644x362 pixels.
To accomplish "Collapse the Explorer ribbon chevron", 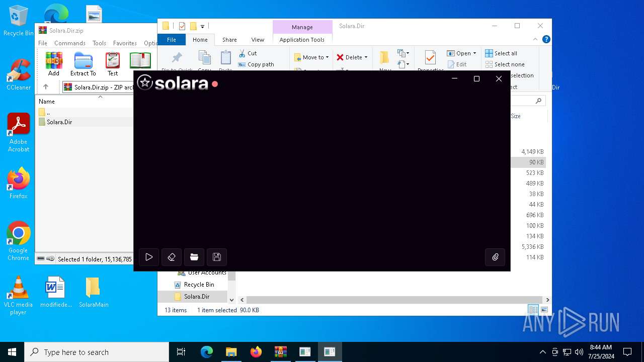I will click(536, 39).
